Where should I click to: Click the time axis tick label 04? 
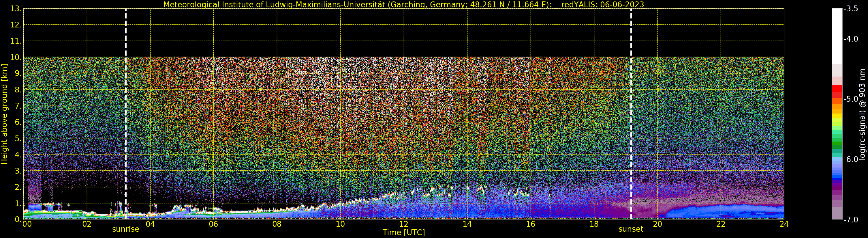click(x=150, y=224)
